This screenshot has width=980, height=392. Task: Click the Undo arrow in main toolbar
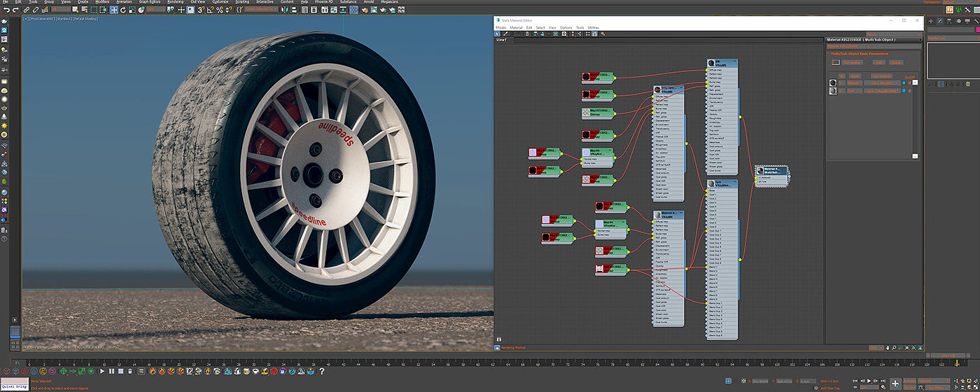(x=6, y=10)
